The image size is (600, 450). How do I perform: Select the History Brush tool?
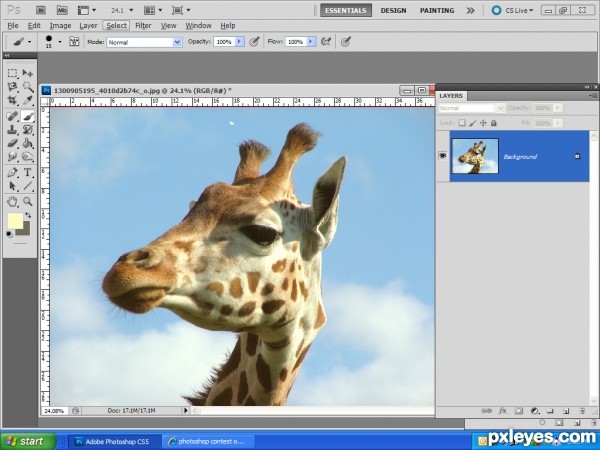click(28, 130)
